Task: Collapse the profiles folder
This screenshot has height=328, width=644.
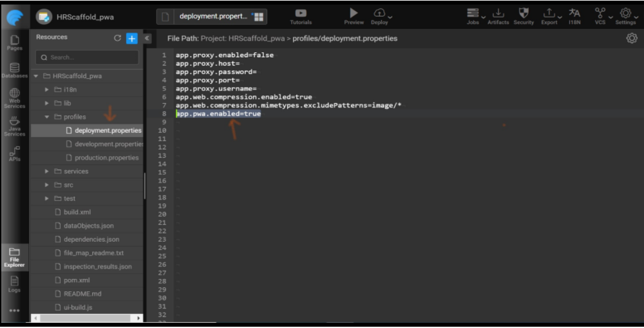Action: click(x=47, y=117)
